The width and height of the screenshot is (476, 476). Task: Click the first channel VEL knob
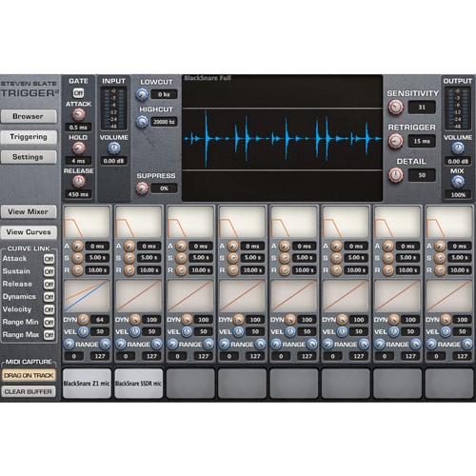[84, 332]
